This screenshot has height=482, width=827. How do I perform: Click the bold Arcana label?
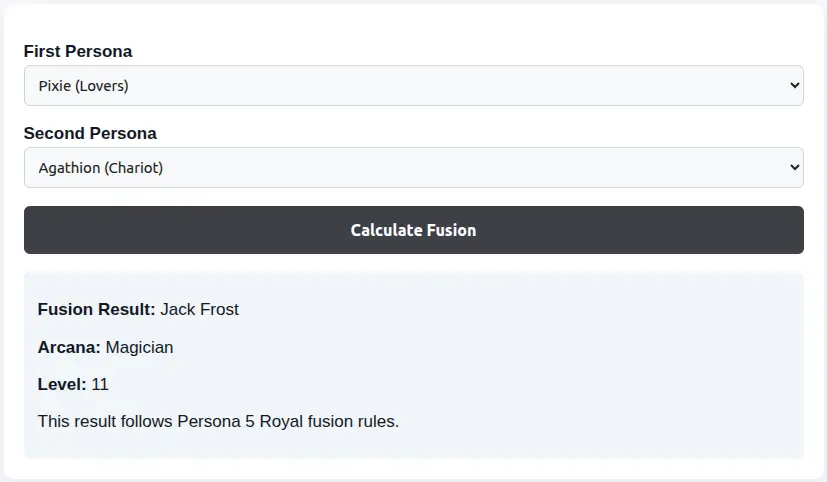pyautogui.click(x=69, y=347)
